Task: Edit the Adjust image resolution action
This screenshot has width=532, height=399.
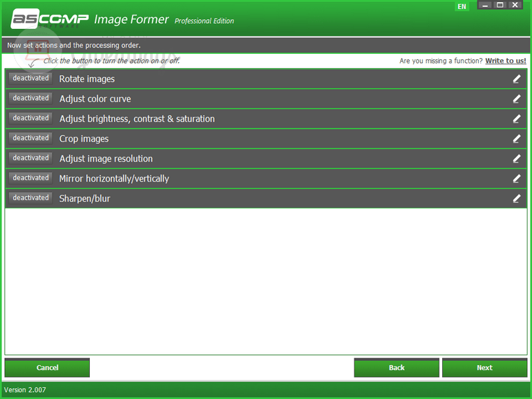Action: point(516,159)
